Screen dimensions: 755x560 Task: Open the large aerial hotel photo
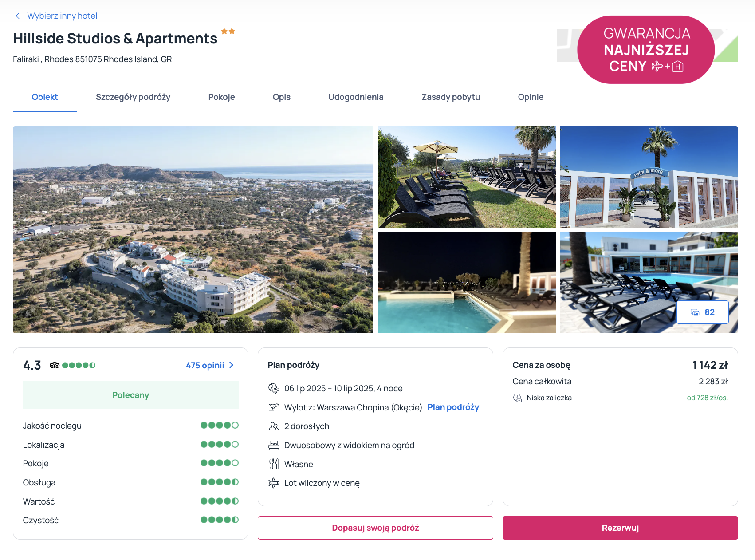coord(193,229)
